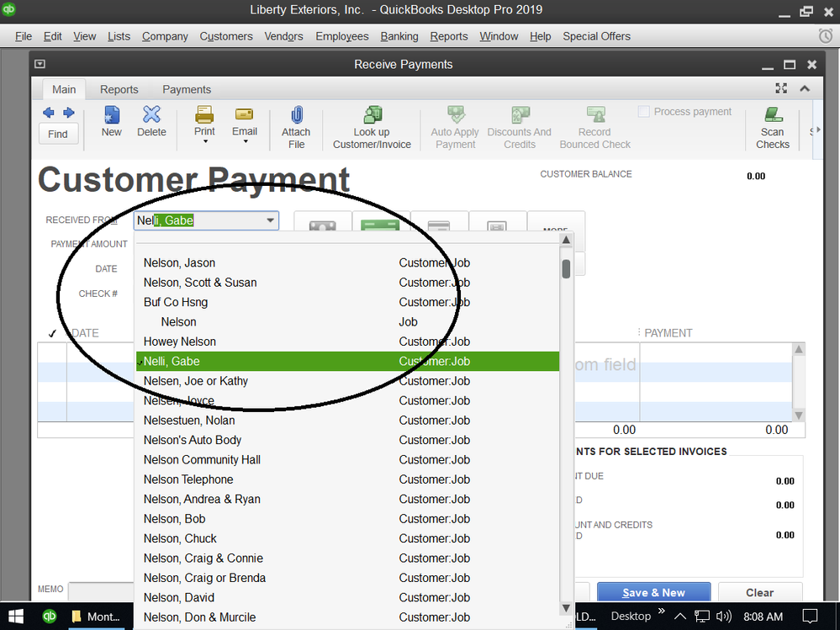Open the Reports menu
This screenshot has width=840, height=630.
click(449, 36)
